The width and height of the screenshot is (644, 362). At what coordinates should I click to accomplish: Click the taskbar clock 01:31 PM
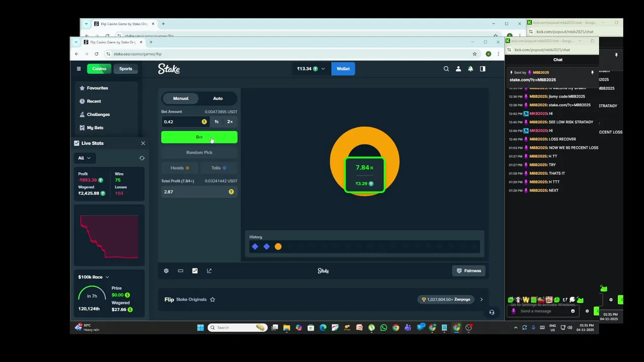coord(587,327)
